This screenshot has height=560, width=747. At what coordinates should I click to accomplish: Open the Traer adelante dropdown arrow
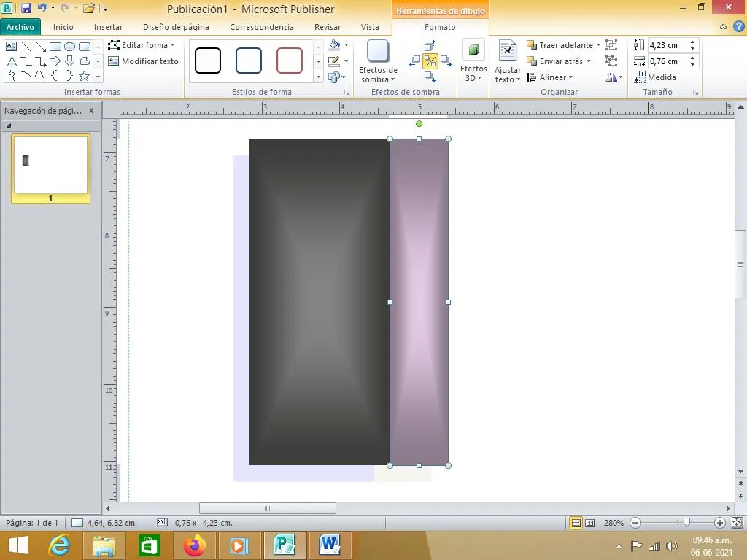(x=598, y=45)
